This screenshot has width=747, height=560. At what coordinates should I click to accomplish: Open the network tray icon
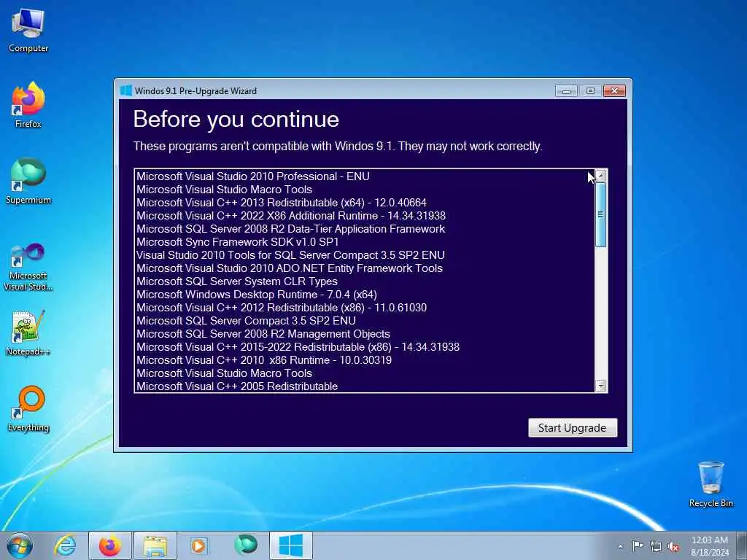coord(656,546)
